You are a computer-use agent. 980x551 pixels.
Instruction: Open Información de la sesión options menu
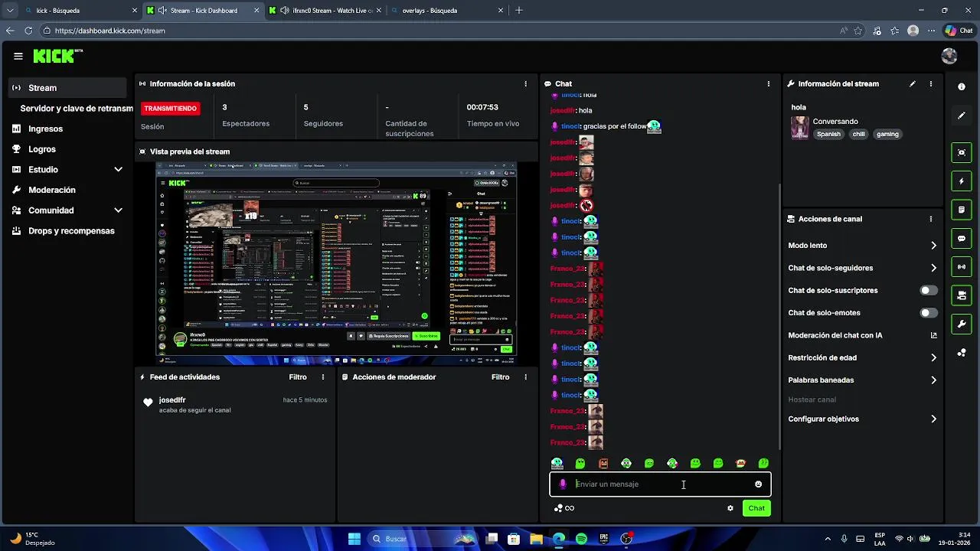(525, 83)
